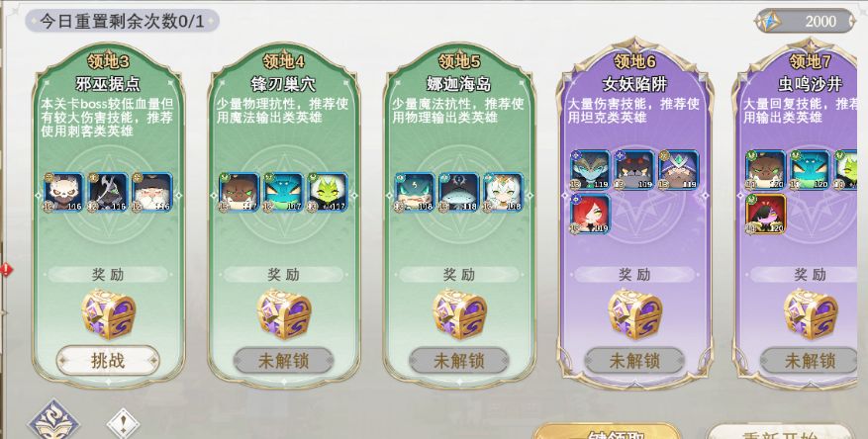Viewport: 868px width, 439px height.
Task: Click the red exclamation alert on left edge
Action: [x=6, y=270]
